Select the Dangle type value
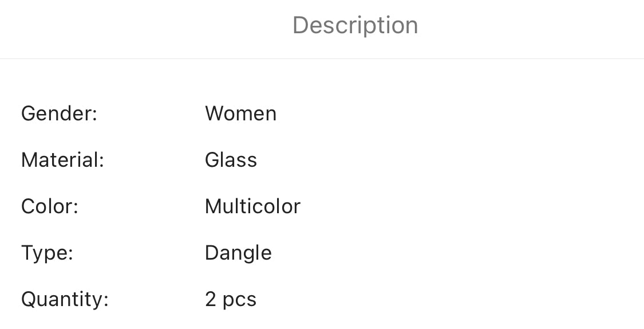 [238, 253]
